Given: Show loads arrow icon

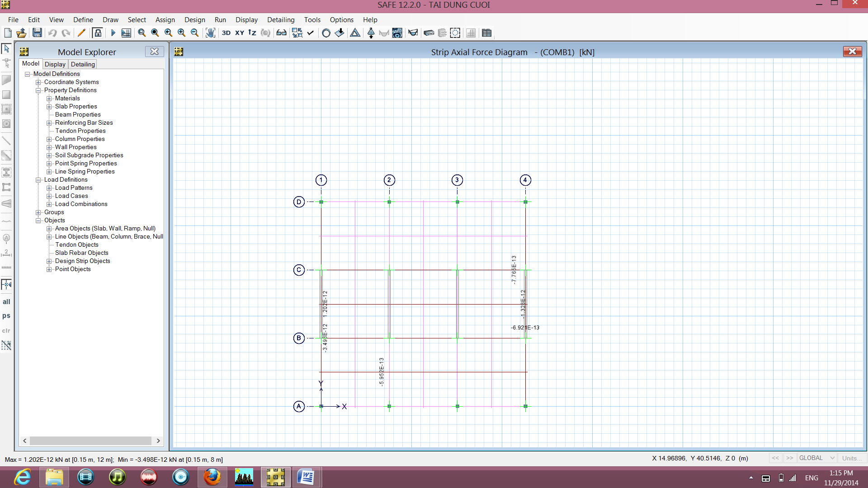Looking at the screenshot, I should tap(340, 33).
